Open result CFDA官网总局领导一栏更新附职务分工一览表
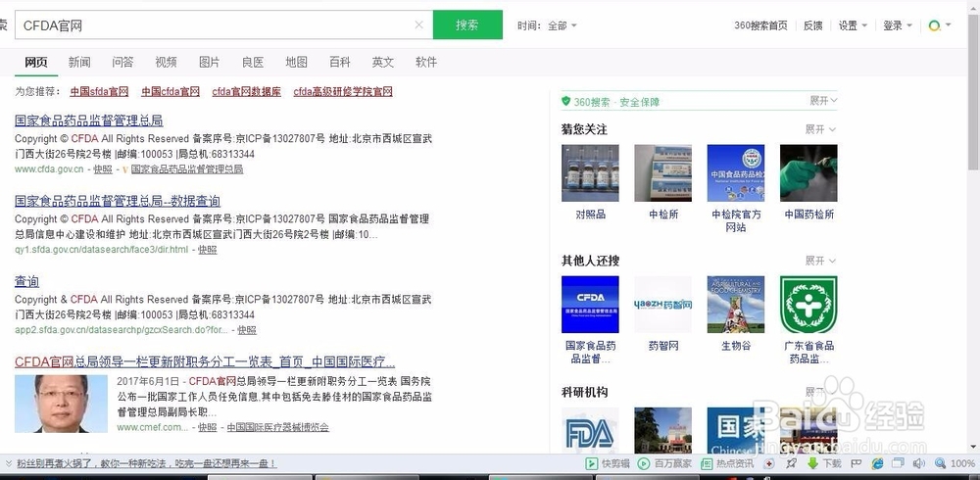 205,361
